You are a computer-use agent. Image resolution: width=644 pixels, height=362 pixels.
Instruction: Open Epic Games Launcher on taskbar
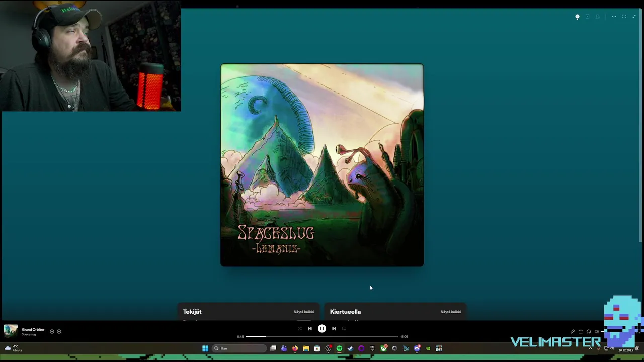pos(372,348)
